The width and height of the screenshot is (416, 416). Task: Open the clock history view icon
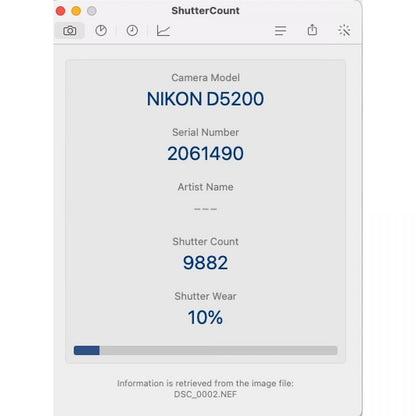pyautogui.click(x=132, y=31)
